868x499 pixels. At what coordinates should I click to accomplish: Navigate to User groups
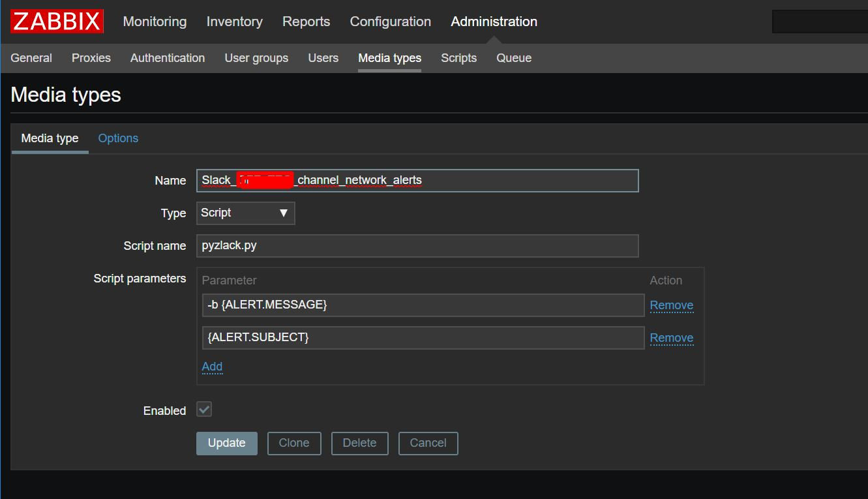click(256, 58)
